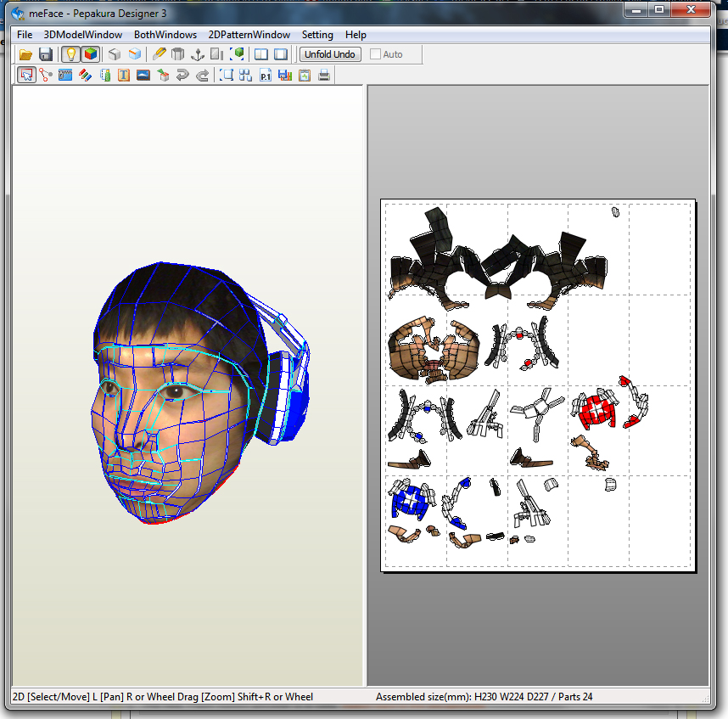Select the green flap edit tool
728x719 pixels.
[105, 75]
